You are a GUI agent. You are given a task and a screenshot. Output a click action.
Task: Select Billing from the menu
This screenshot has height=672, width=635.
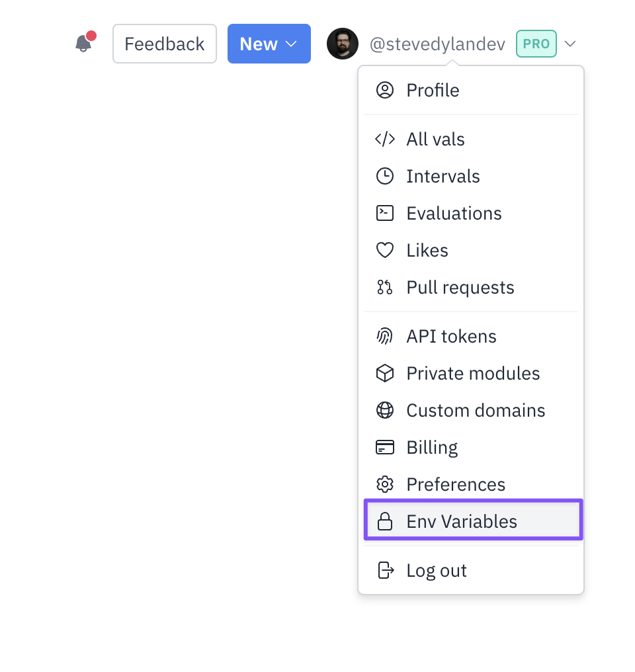pos(471,447)
